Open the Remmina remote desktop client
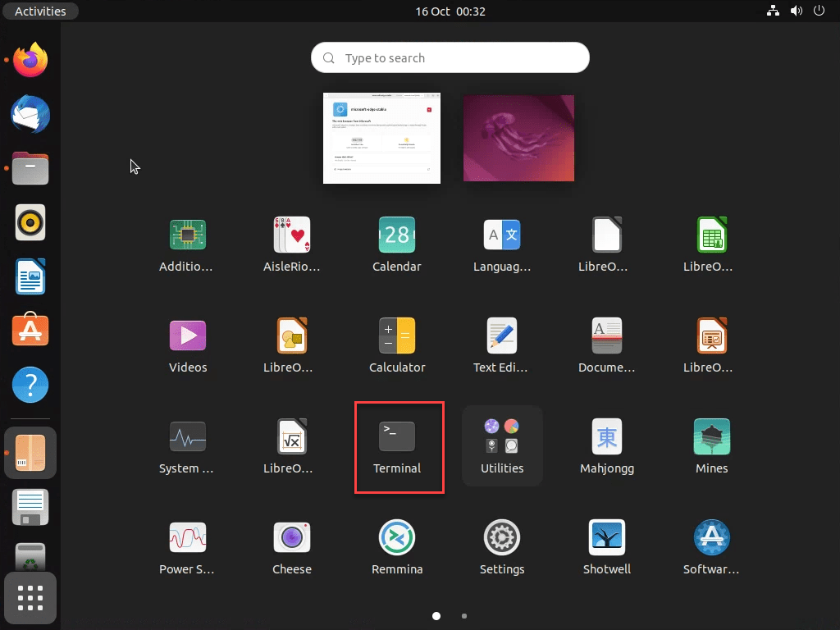Image resolution: width=840 pixels, height=630 pixels. [x=397, y=537]
